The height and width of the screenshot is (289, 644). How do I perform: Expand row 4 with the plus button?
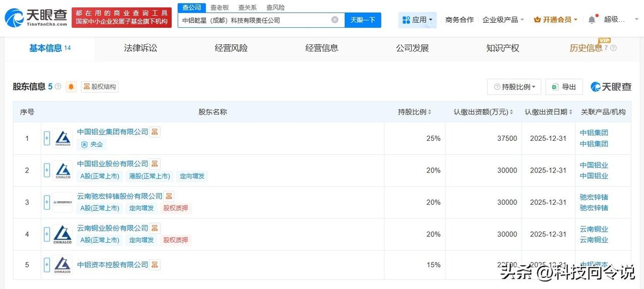tap(47, 235)
